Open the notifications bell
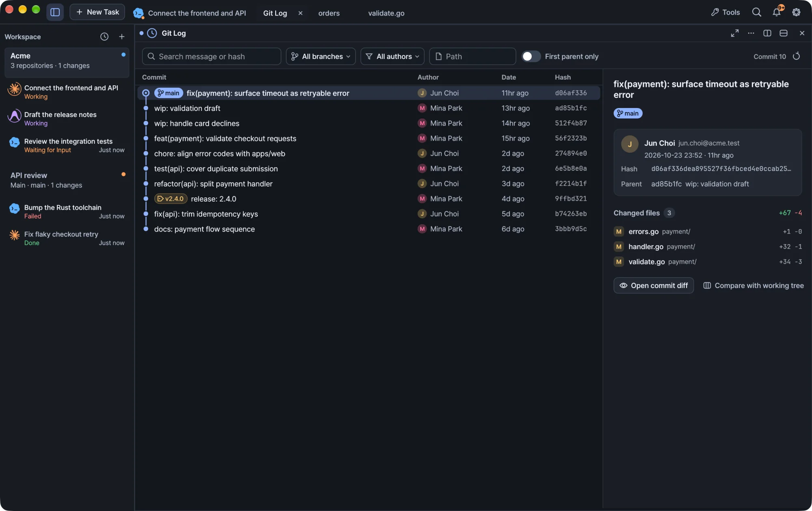 pyautogui.click(x=776, y=12)
